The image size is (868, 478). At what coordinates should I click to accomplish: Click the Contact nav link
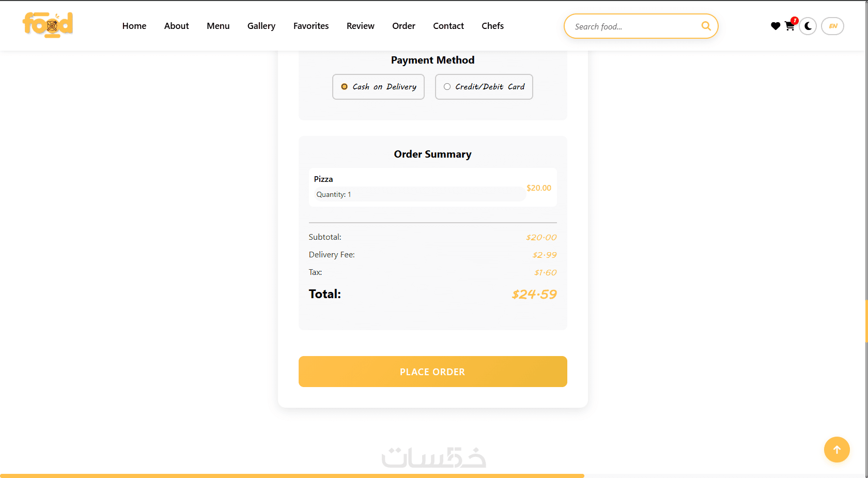(x=448, y=26)
